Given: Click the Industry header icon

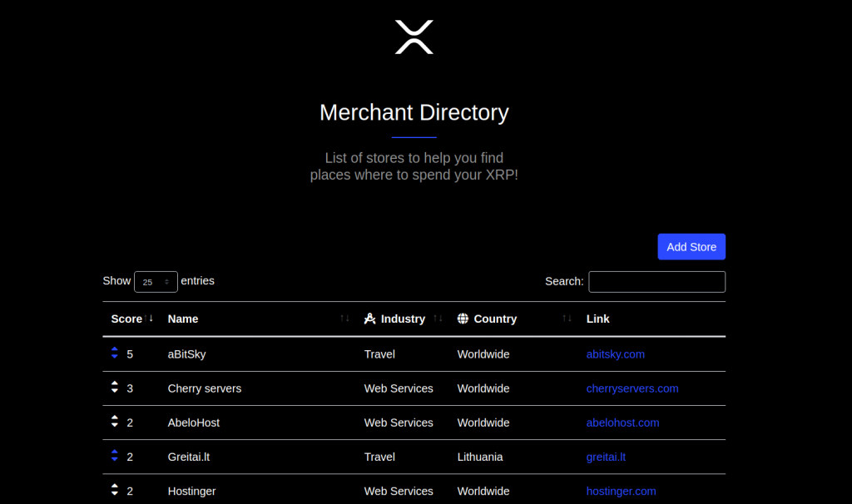Looking at the screenshot, I should [370, 319].
